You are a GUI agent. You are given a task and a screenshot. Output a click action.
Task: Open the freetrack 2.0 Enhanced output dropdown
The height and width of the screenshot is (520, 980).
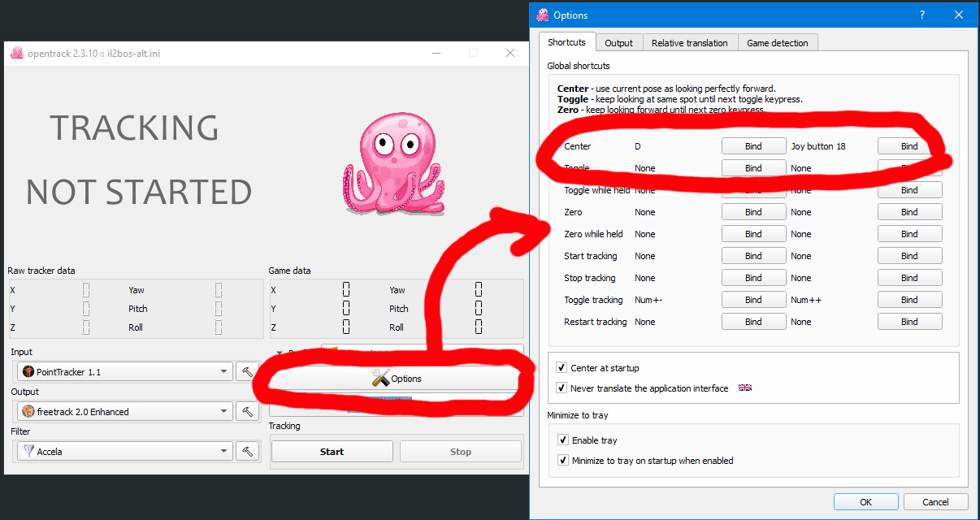click(124, 412)
